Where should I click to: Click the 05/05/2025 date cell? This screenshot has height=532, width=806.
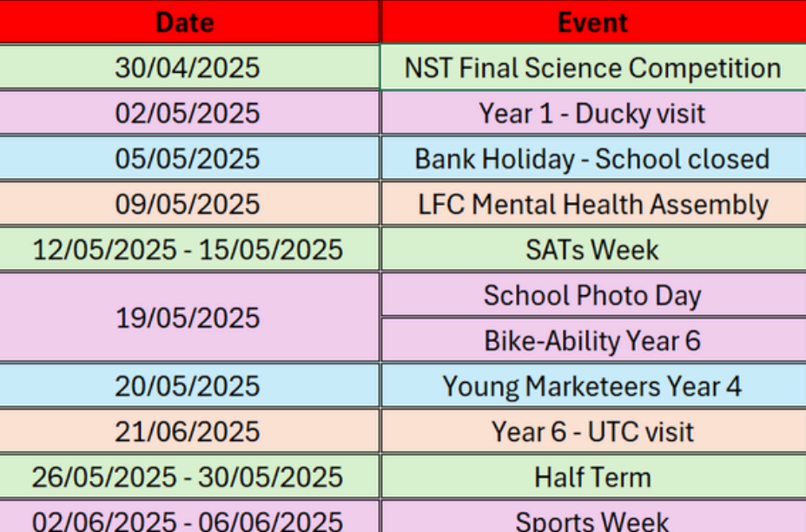tap(189, 158)
